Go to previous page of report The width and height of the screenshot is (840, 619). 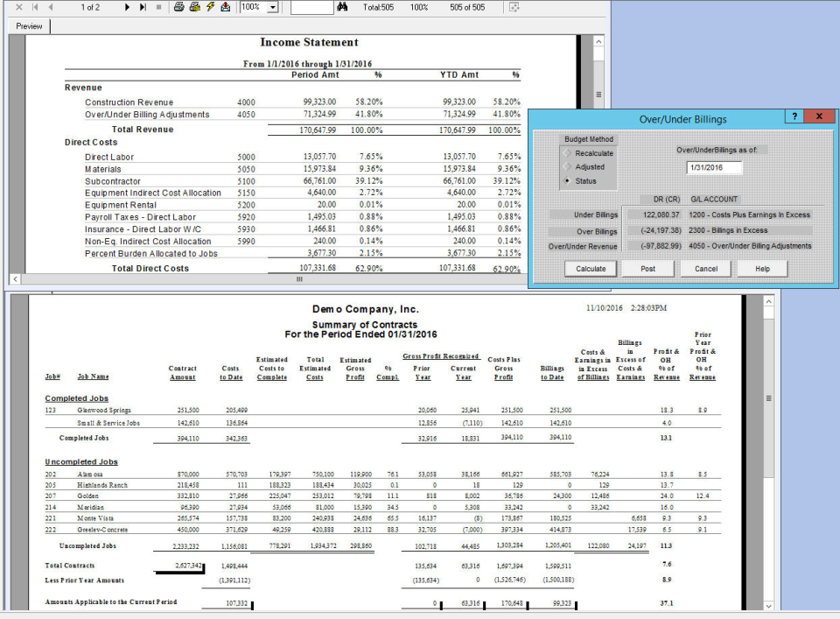(51, 7)
